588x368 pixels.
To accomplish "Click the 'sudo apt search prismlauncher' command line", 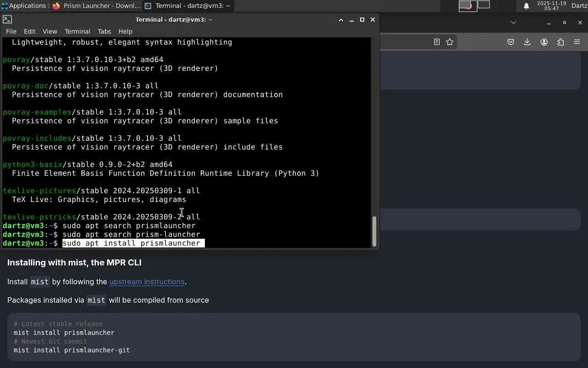I will [x=129, y=226].
